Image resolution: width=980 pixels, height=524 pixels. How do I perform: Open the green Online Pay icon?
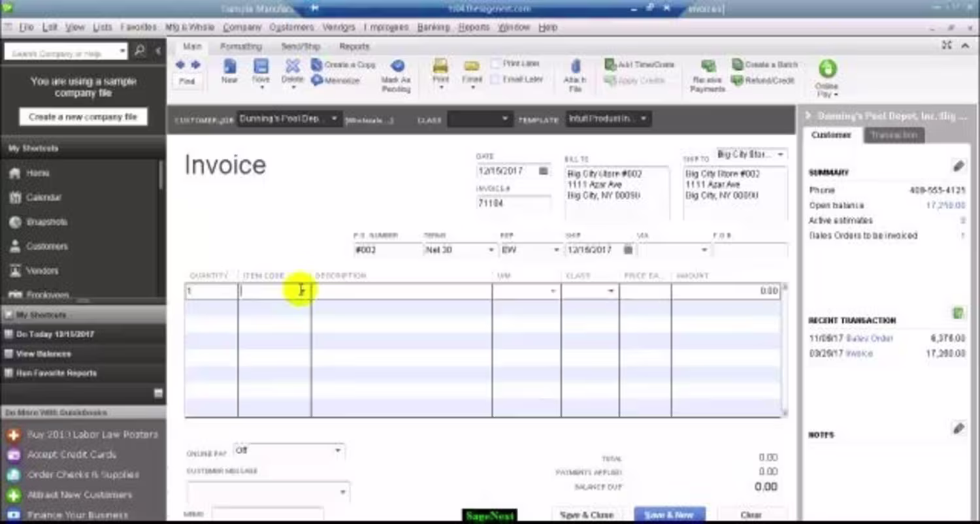[827, 69]
